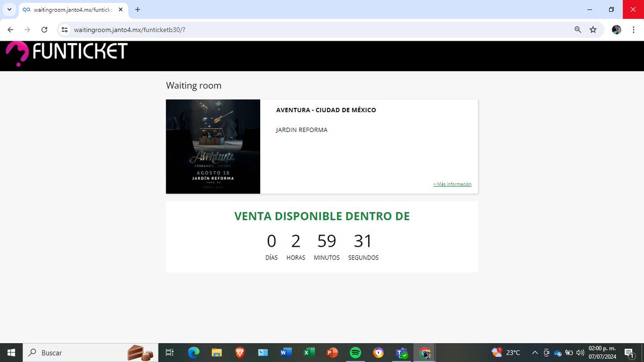Image resolution: width=644 pixels, height=362 pixels.
Task: Open the tab search dropdown arrow
Action: (9, 10)
